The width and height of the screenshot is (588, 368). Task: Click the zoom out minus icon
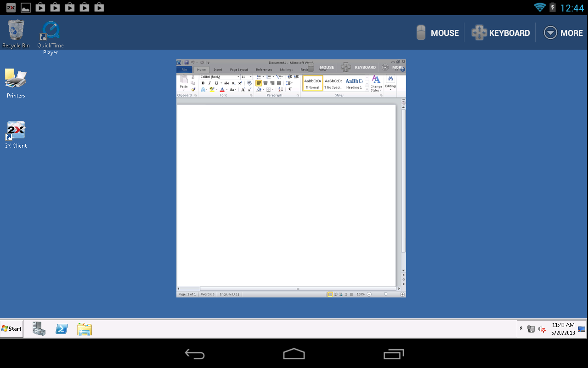pos(369,294)
